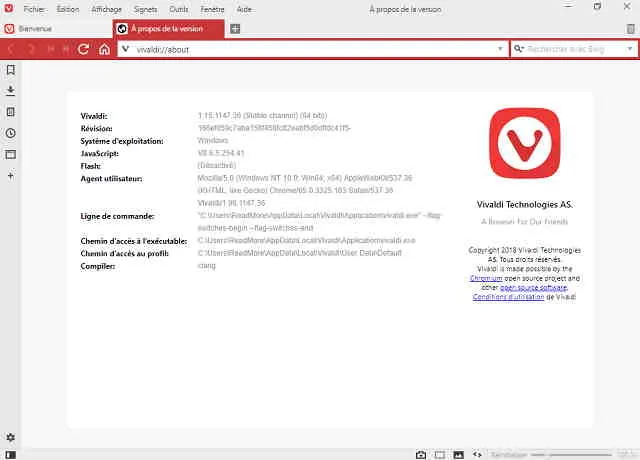Maximize the Vivaldi window

click(597, 7)
